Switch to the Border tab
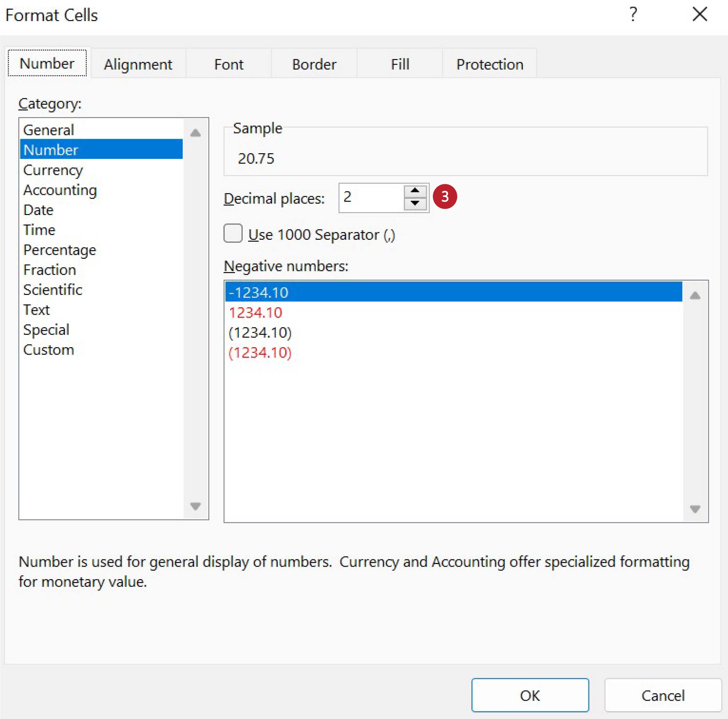Image resolution: width=728 pixels, height=719 pixels. (x=314, y=64)
